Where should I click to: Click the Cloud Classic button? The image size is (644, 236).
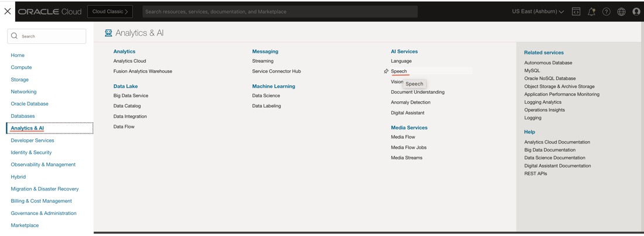click(110, 12)
